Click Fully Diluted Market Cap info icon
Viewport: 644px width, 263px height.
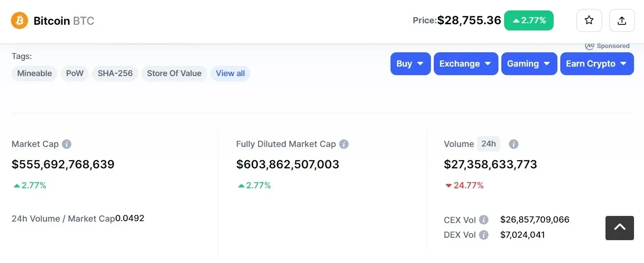pyautogui.click(x=344, y=144)
